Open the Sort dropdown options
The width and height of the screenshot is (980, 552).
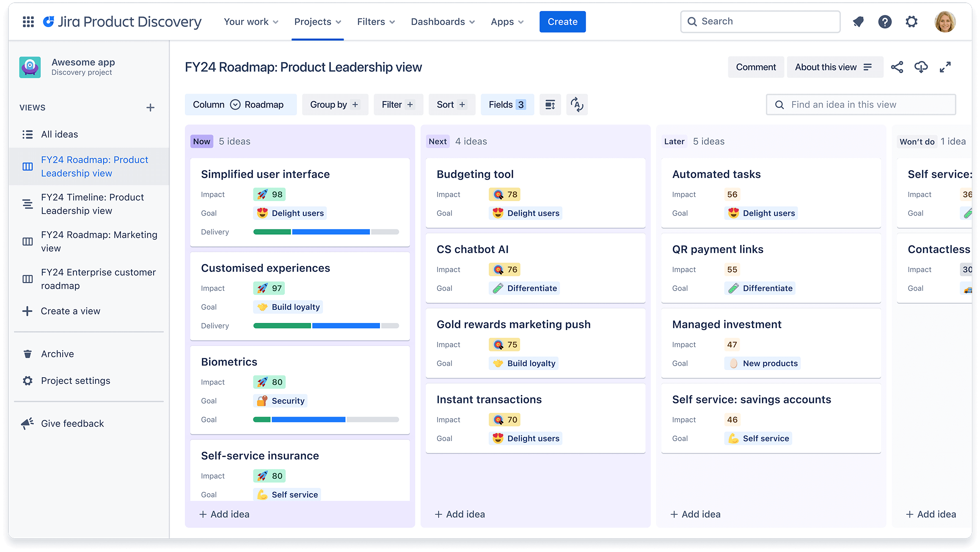click(x=450, y=104)
